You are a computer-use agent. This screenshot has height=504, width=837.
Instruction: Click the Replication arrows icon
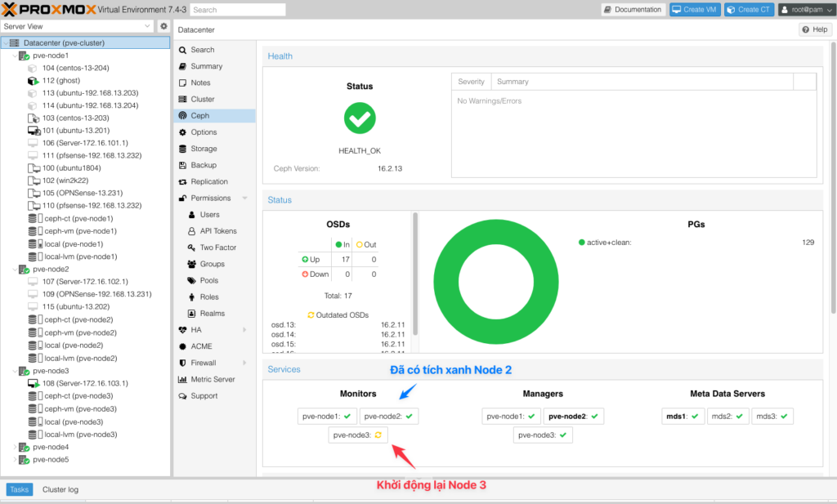coord(182,182)
